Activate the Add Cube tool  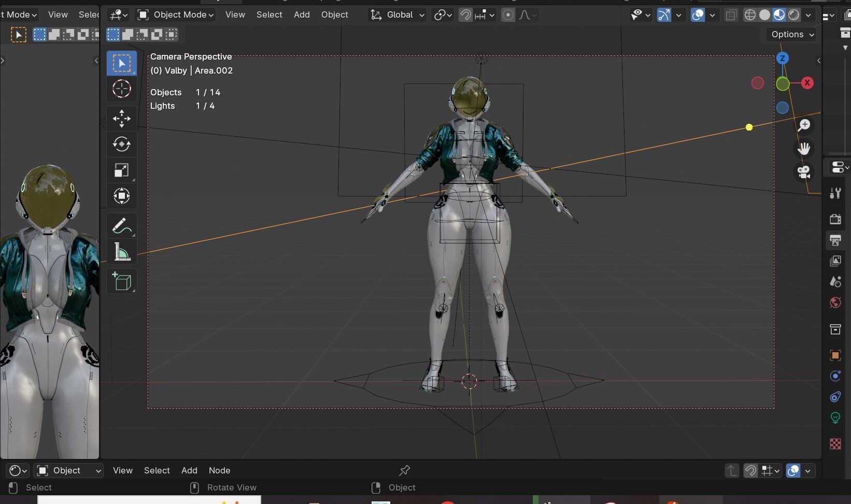tap(122, 281)
